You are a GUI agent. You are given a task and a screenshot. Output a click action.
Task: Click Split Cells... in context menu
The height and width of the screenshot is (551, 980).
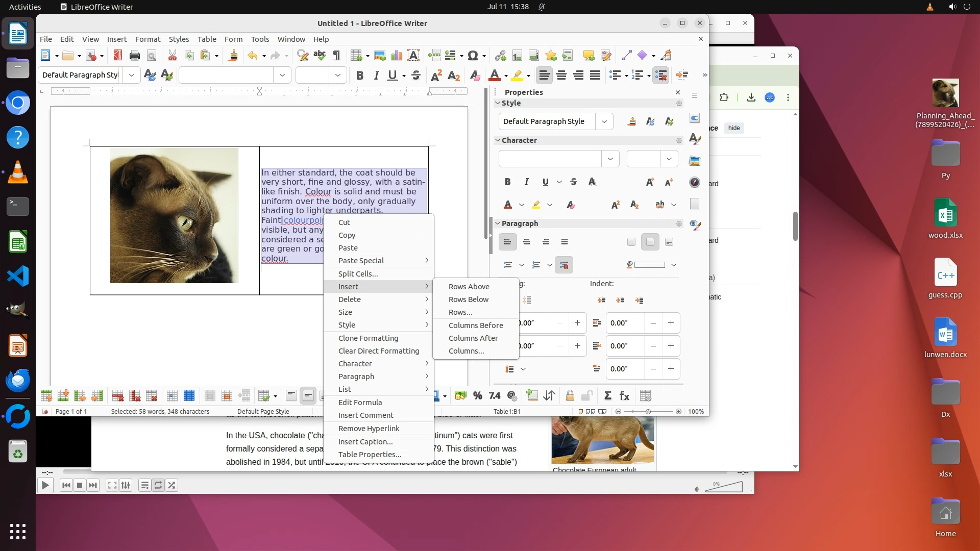pyautogui.click(x=358, y=274)
